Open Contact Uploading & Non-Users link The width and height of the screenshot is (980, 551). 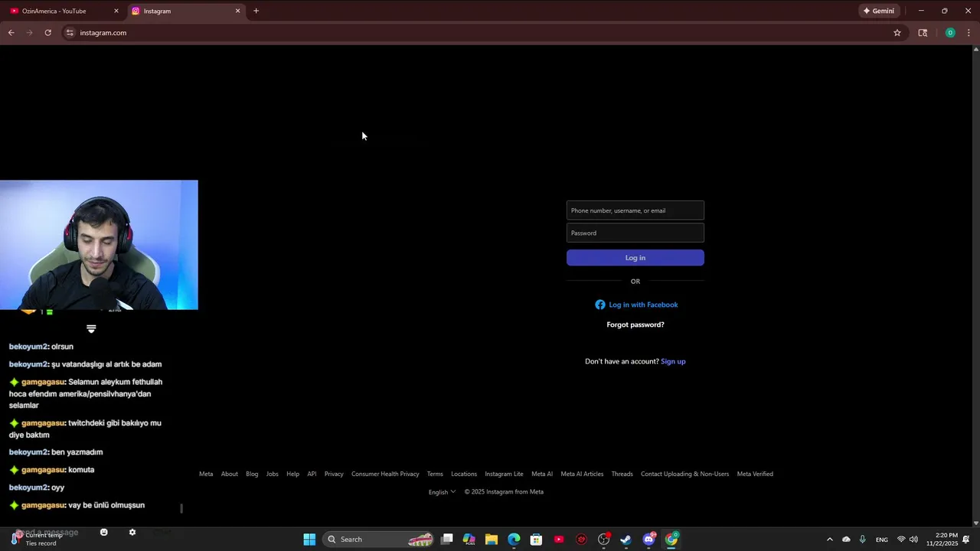(685, 474)
